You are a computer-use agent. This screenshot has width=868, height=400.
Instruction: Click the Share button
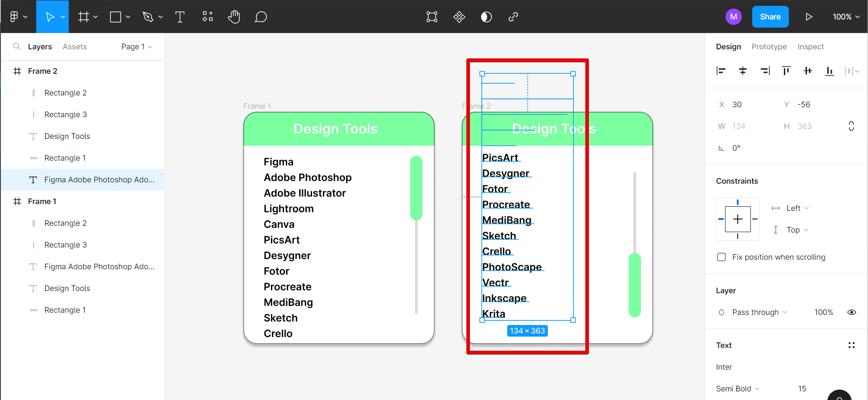pyautogui.click(x=770, y=17)
